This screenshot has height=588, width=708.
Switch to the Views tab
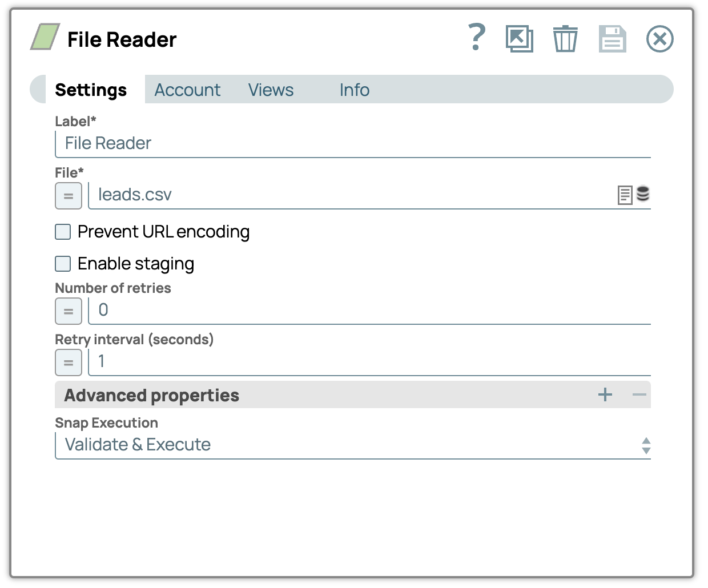click(271, 90)
